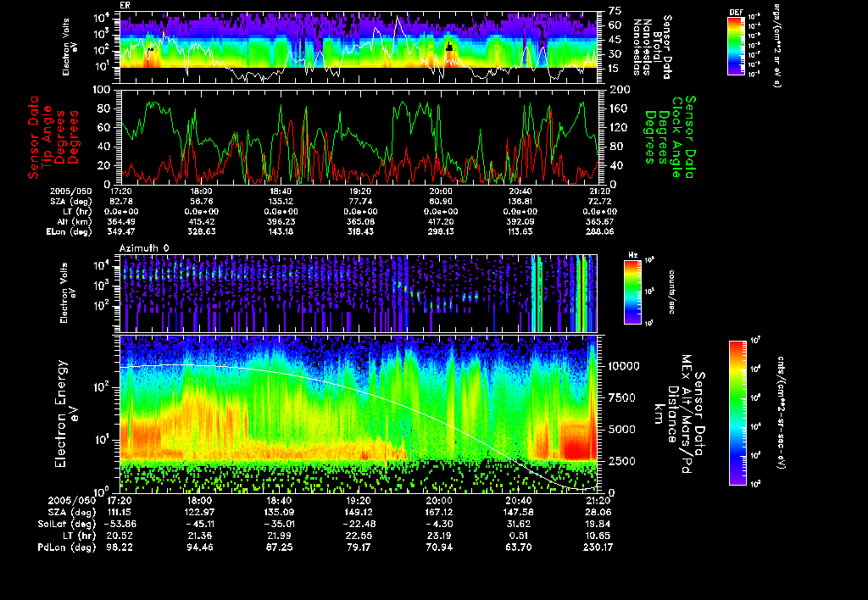Screen dimensions: 868x600
Task: Select PdLon value 98.22
Action: point(120,547)
